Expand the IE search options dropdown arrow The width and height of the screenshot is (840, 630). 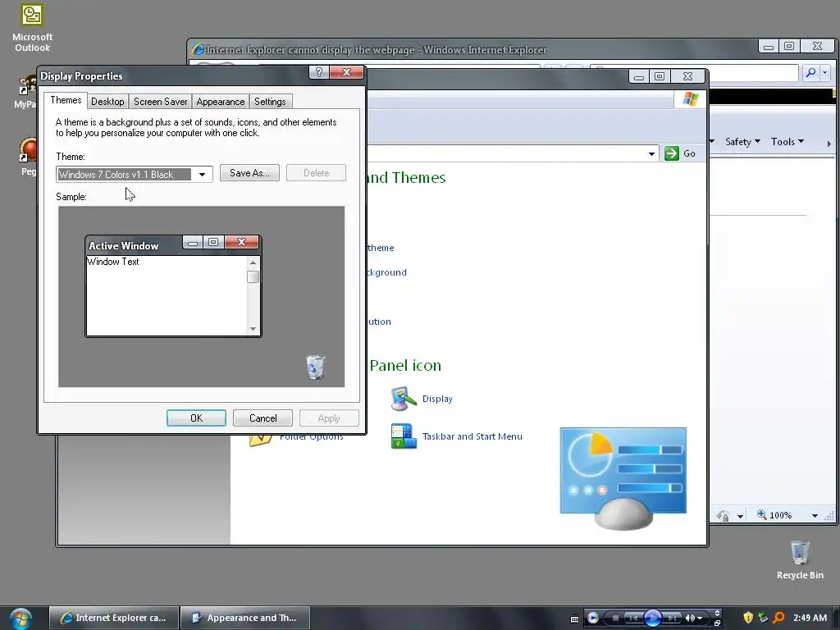pos(825,72)
